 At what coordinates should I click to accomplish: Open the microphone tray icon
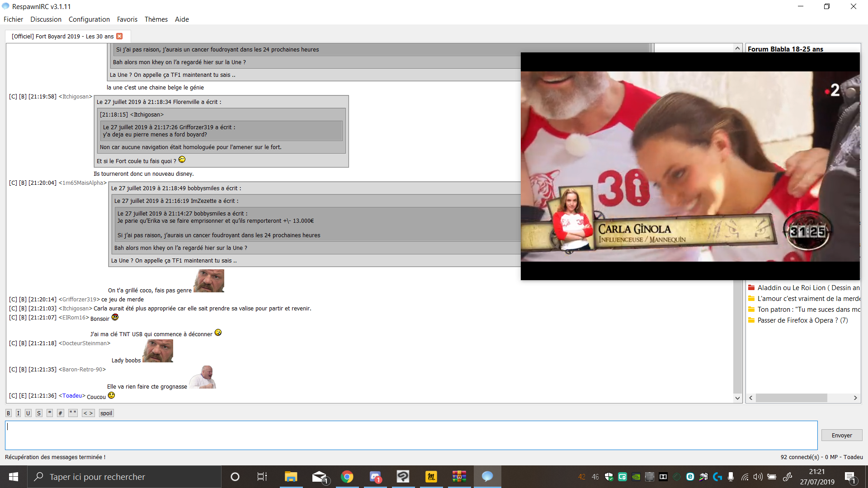pyautogui.click(x=731, y=477)
